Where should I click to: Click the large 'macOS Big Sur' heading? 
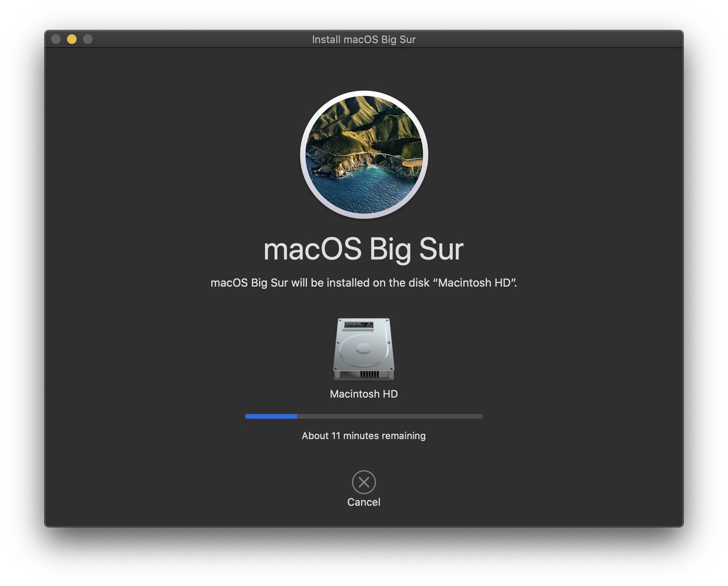point(363,249)
